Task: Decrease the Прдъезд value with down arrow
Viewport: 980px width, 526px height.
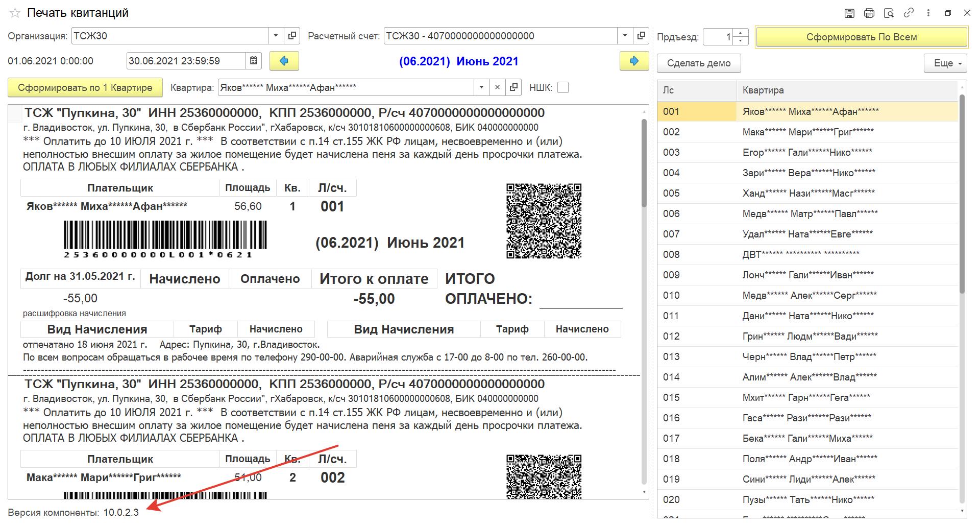Action: [x=741, y=40]
